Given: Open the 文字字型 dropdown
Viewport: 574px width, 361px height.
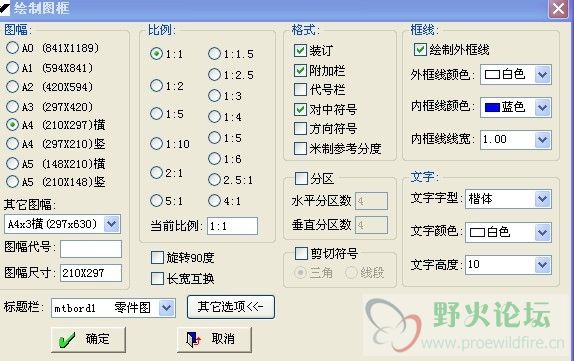Looking at the screenshot, I should coord(543,199).
